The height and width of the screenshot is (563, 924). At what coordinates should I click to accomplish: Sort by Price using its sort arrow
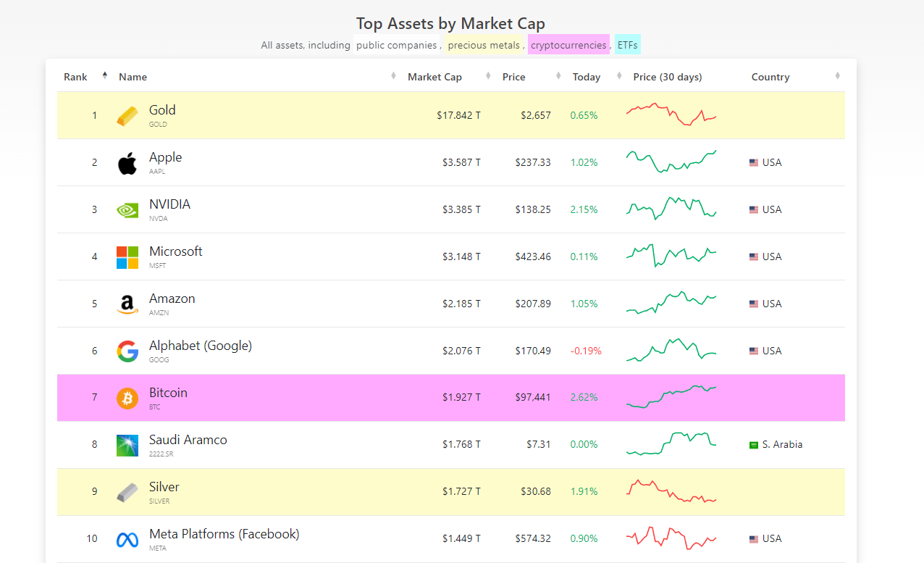coord(558,75)
